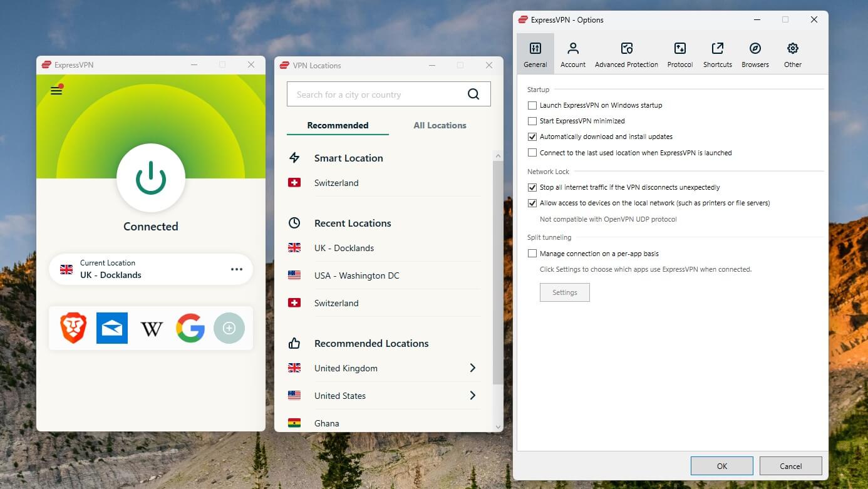
Task: Enable Manage connection on a per-app basis
Action: 532,253
